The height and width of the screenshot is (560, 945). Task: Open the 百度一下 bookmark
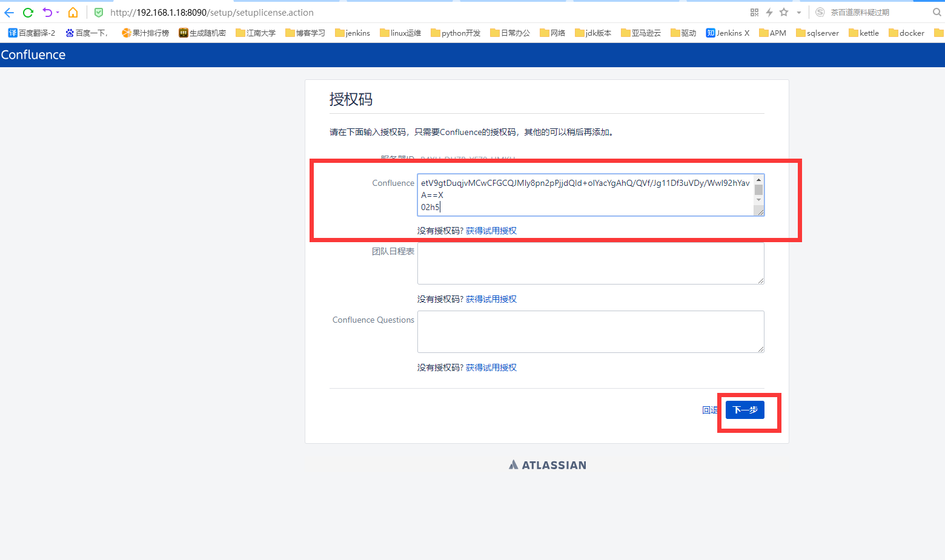(87, 33)
